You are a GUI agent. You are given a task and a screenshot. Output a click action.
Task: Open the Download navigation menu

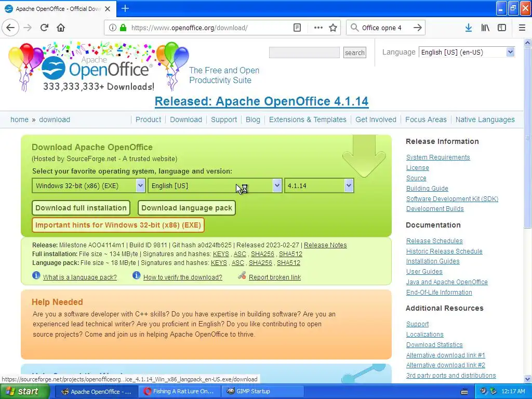(x=186, y=119)
